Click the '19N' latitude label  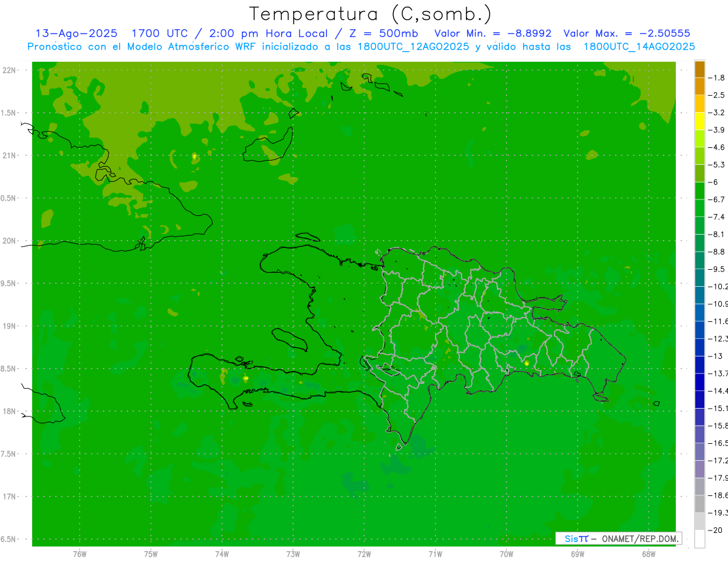click(x=10, y=326)
